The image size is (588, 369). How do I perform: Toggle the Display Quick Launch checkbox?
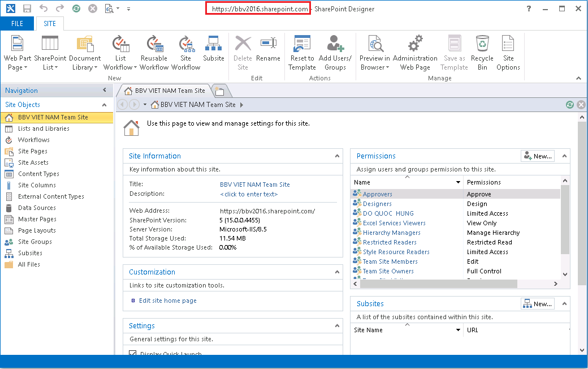(132, 353)
